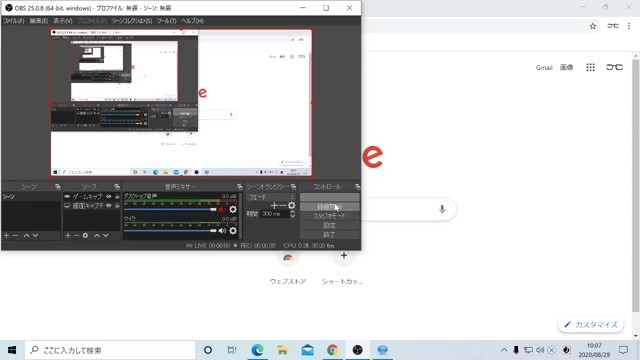The height and width of the screenshot is (360, 640).
Task: Toggle lock on ゲームキャプチャ source
Action: pyautogui.click(x=117, y=197)
